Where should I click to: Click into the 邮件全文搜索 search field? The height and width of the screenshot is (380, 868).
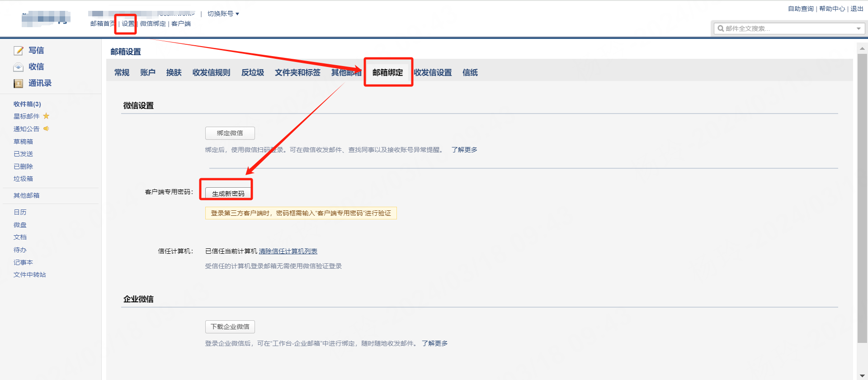pos(789,28)
